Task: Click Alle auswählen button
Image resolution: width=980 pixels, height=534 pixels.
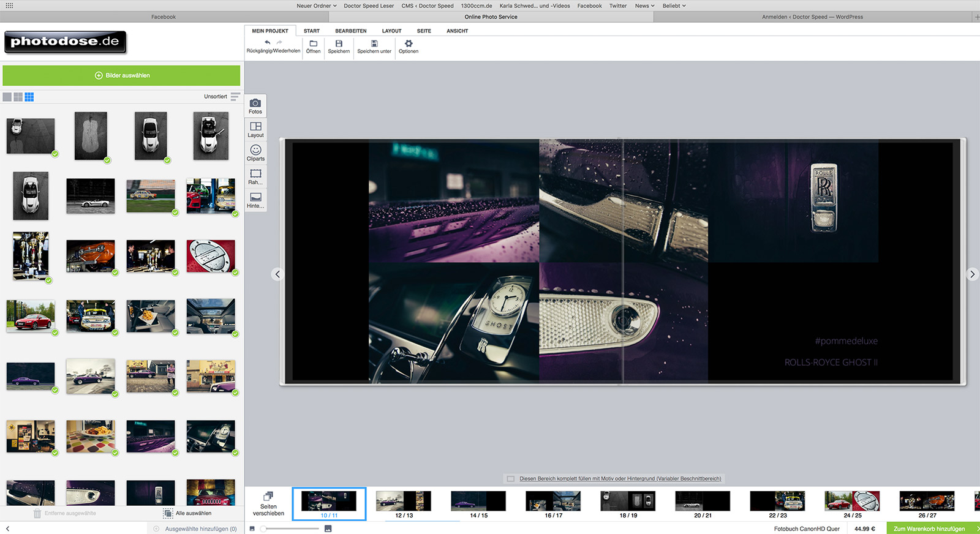Action: click(x=187, y=513)
